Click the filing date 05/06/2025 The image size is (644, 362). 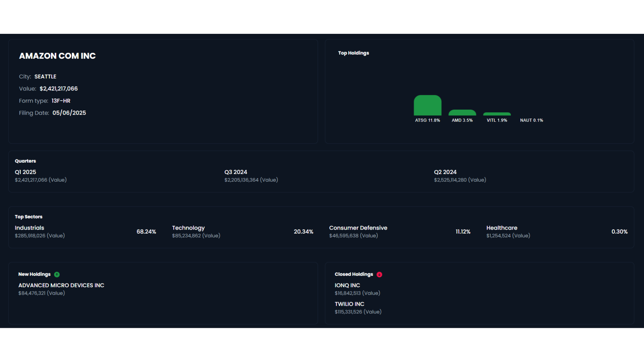(69, 113)
